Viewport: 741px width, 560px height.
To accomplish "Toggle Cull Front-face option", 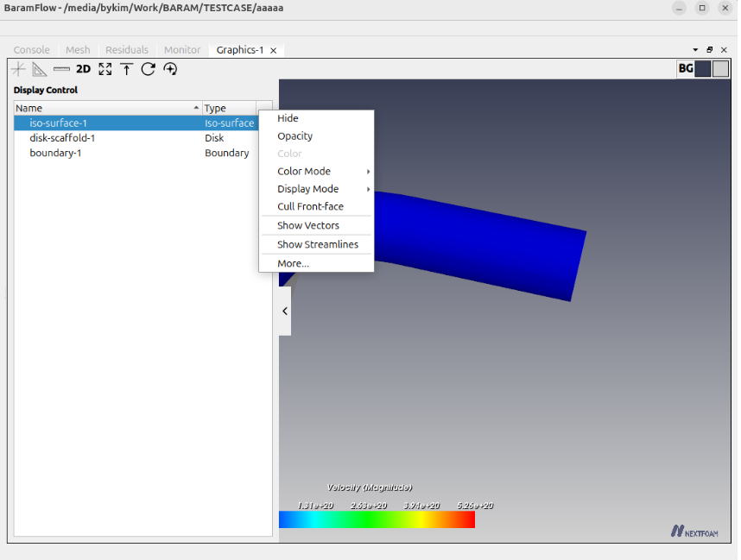I will pyautogui.click(x=316, y=206).
